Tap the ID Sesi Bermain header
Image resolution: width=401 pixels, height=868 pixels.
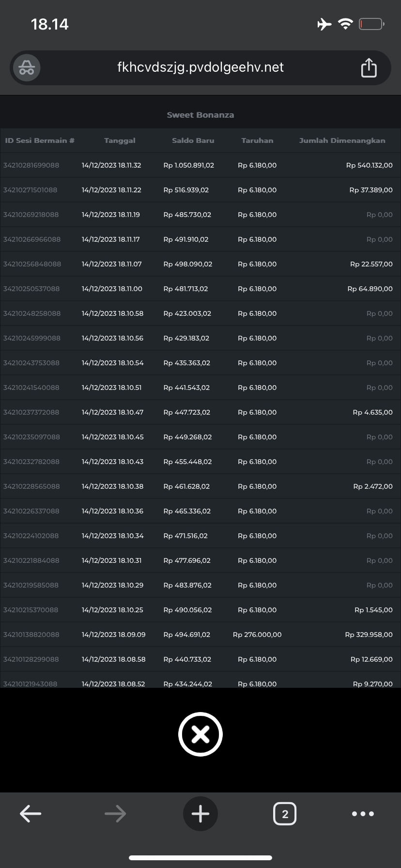tap(40, 140)
